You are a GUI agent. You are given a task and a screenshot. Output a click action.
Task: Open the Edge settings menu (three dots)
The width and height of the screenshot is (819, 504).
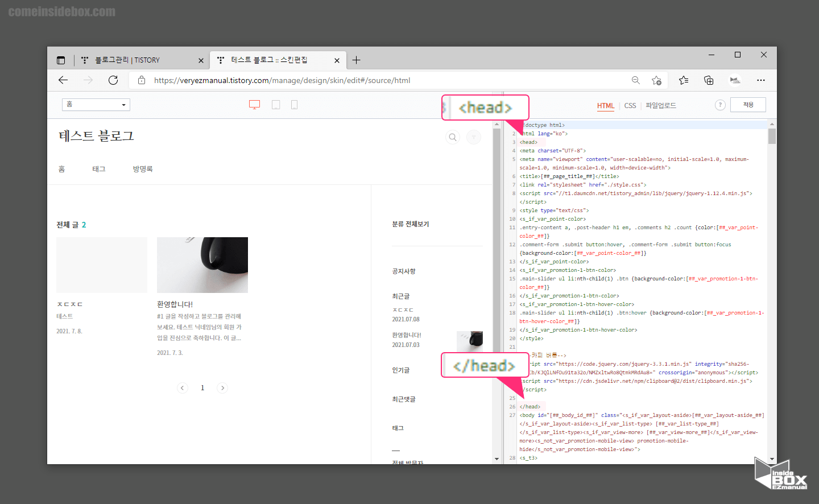tap(761, 80)
